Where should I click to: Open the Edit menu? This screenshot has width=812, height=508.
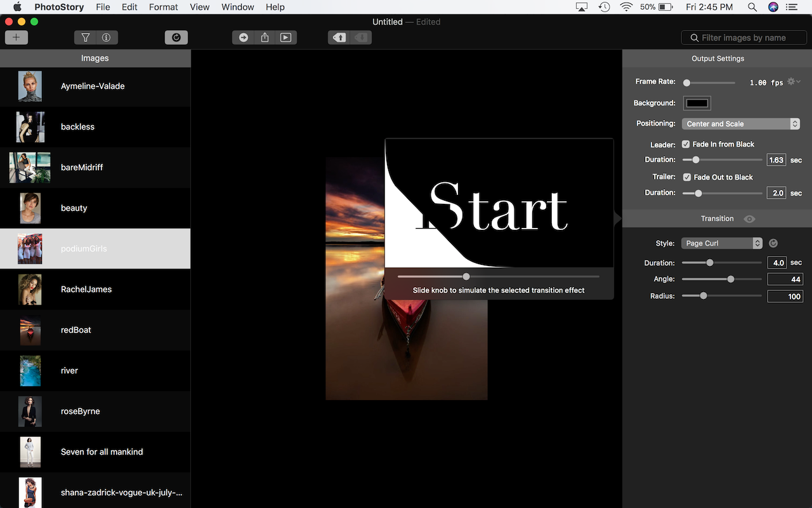[x=129, y=7]
